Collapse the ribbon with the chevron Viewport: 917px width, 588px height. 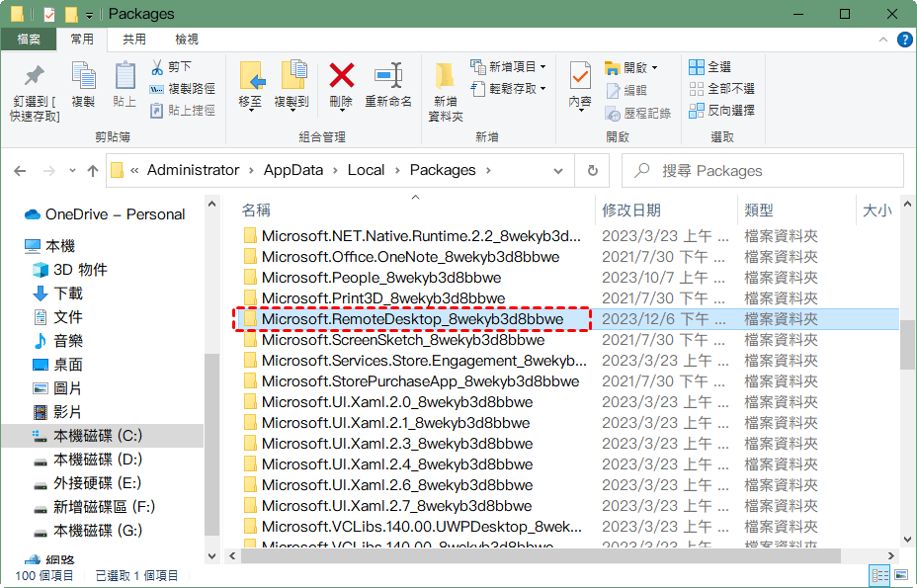(x=883, y=40)
